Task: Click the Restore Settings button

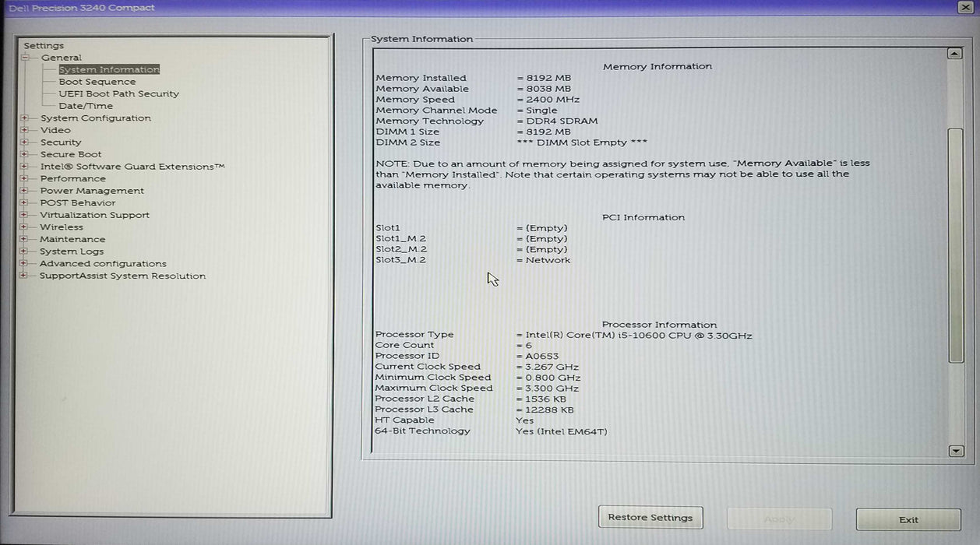Action: (650, 518)
